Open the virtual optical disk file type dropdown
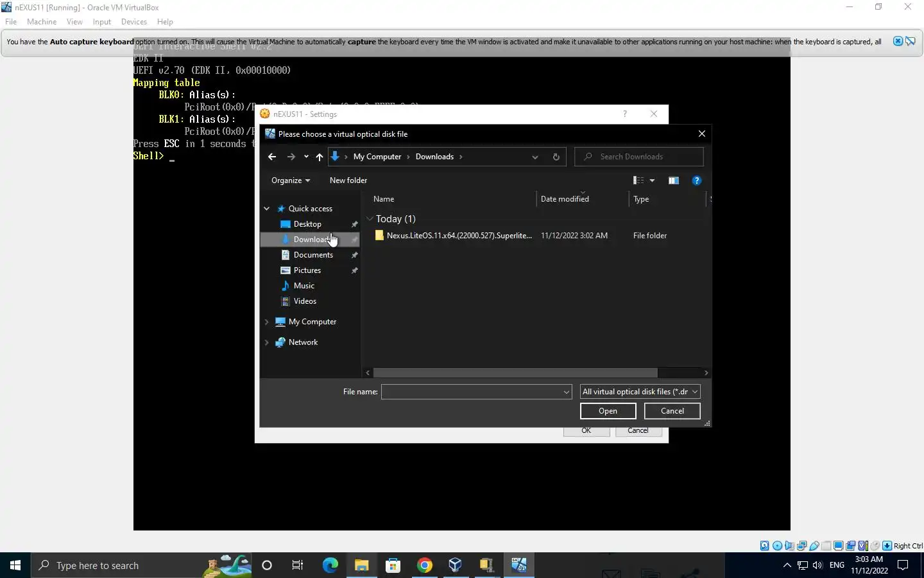Image resolution: width=924 pixels, height=578 pixels. [x=640, y=392]
